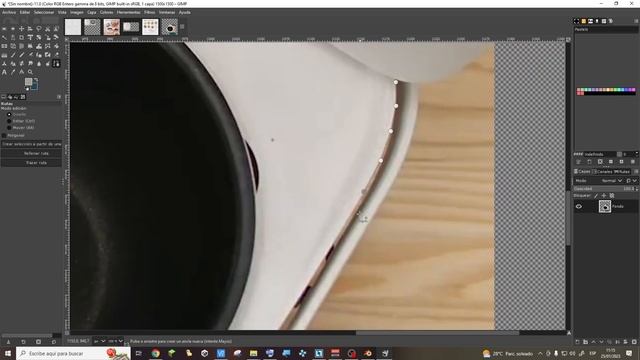Open top right dock tab configuration menu
This screenshot has height=360, width=640.
coord(636,21)
